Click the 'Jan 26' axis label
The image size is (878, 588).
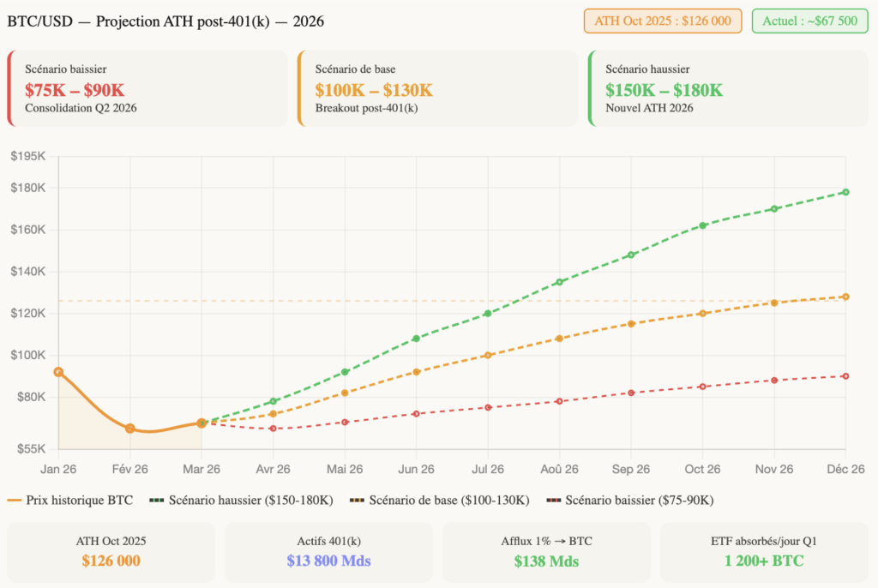57,469
